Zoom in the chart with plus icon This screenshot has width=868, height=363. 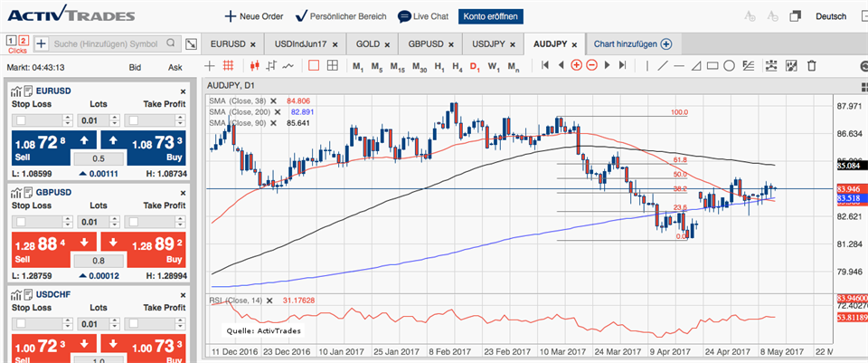576,66
